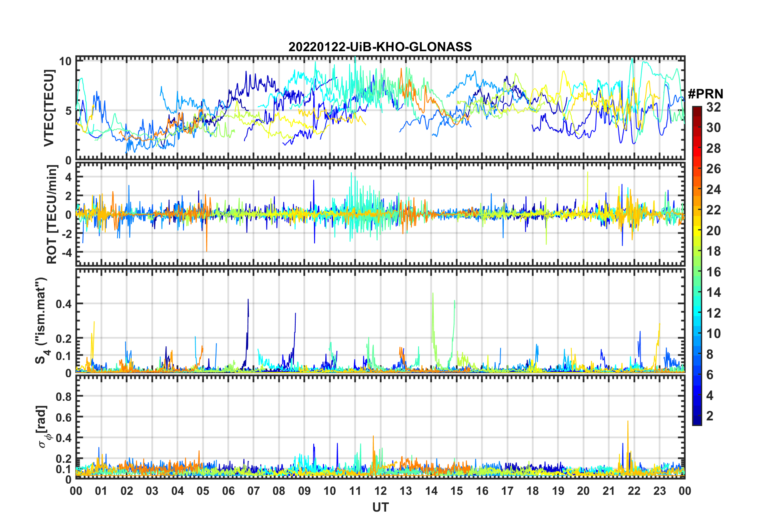Click colorbar tick label 16
Screen dimensions: 761x532
[713, 272]
